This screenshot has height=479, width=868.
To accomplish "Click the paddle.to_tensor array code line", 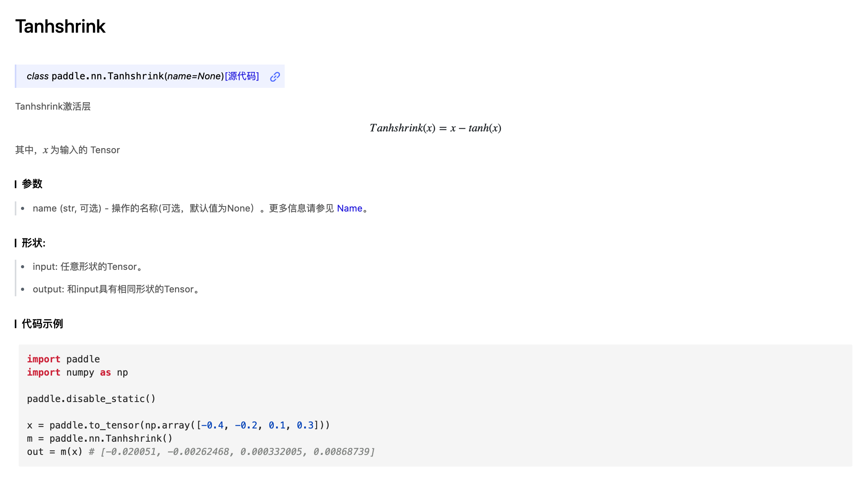I will pos(178,425).
